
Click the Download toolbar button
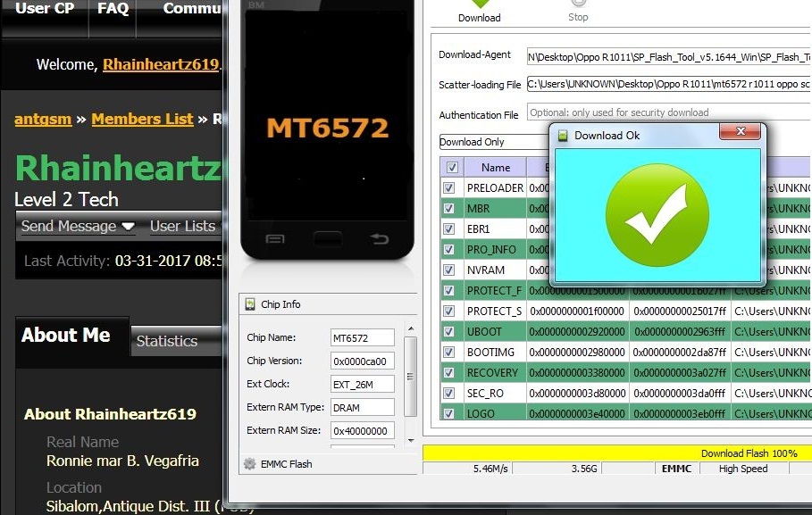[x=480, y=12]
